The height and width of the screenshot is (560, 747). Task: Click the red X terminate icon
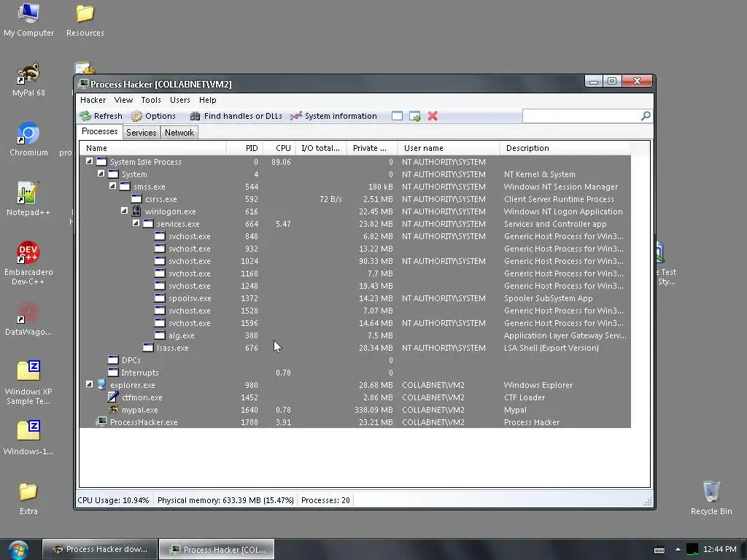click(x=433, y=116)
